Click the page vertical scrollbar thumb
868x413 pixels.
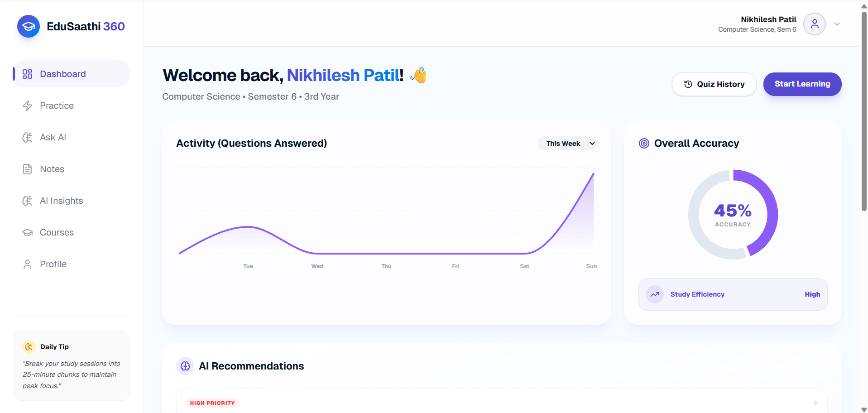coord(864,111)
